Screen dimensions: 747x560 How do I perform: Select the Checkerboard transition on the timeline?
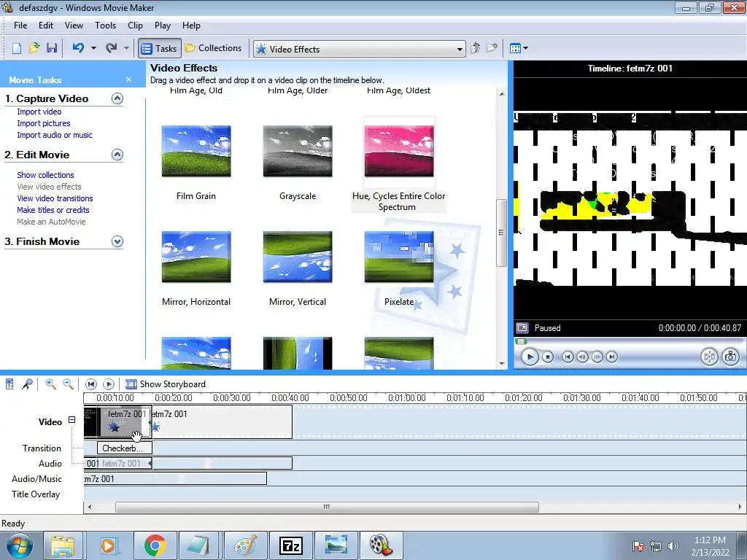[125, 448]
